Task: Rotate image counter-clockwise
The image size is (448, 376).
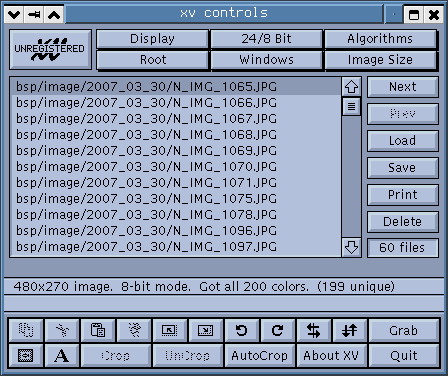Action: pos(242,330)
